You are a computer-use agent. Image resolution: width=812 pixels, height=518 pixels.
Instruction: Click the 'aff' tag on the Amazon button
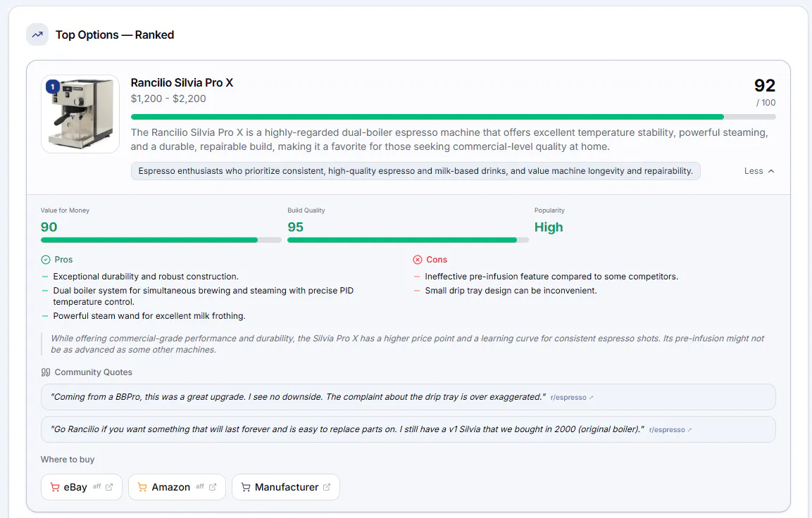pyautogui.click(x=200, y=486)
